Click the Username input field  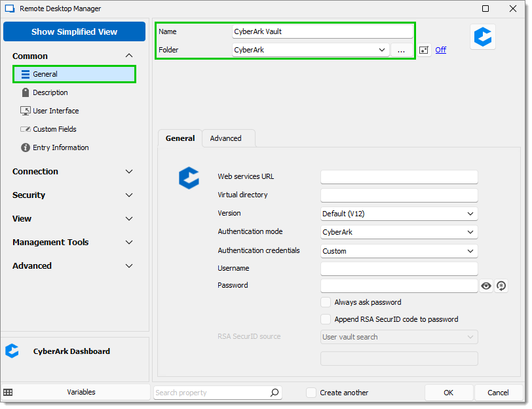pos(399,269)
